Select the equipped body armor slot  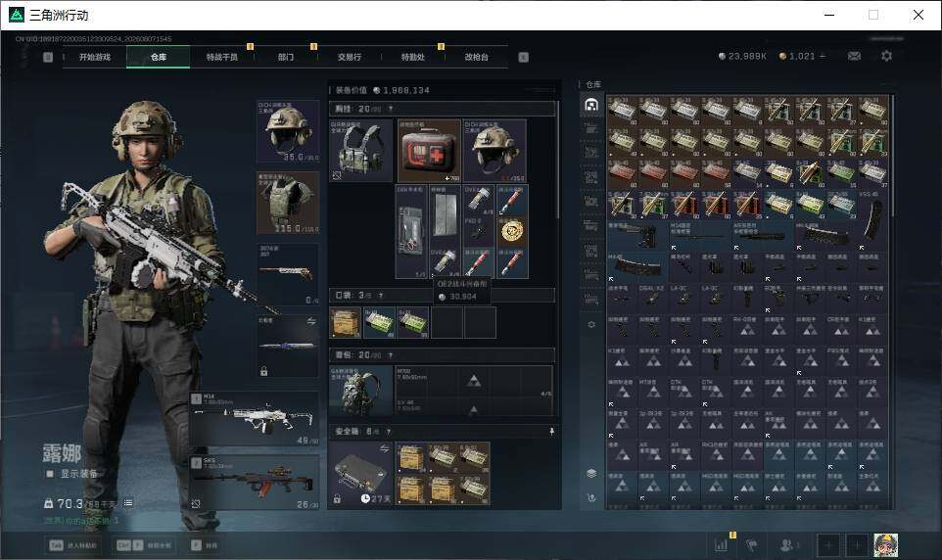coord(288,203)
